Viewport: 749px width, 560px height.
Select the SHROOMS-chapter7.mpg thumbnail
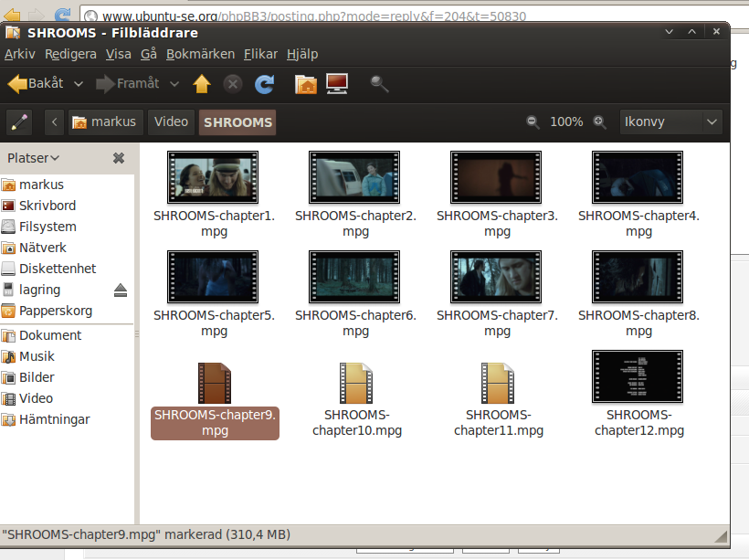496,277
